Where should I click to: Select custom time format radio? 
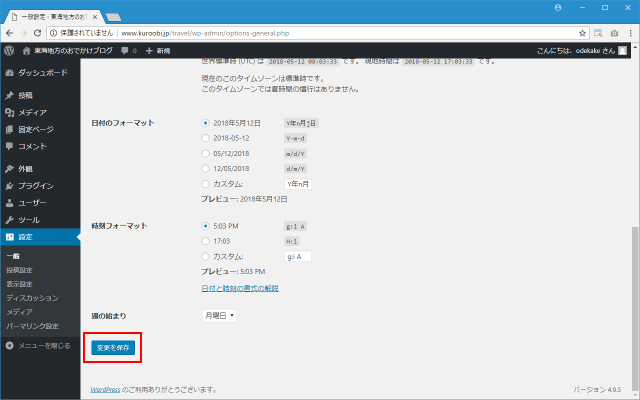coord(205,256)
